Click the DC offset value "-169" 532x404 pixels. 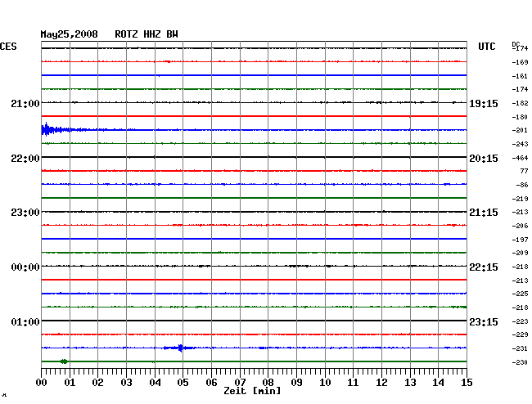(520, 62)
